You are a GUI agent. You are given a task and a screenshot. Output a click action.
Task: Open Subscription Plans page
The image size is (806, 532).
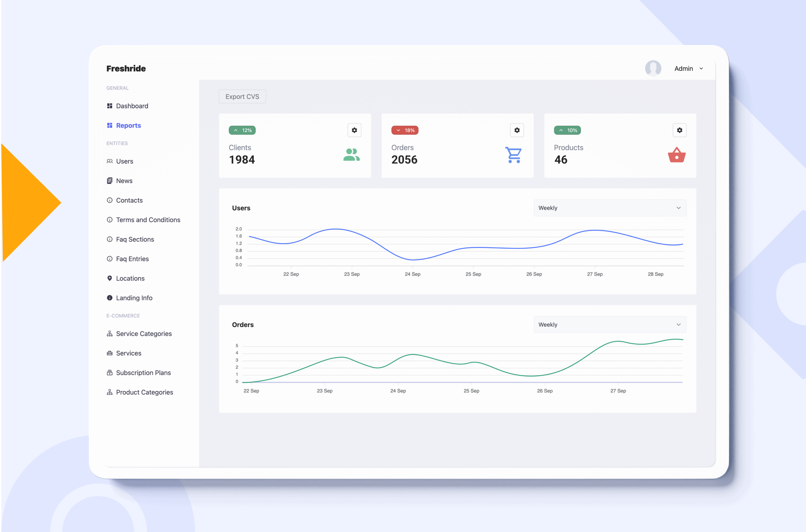(143, 373)
